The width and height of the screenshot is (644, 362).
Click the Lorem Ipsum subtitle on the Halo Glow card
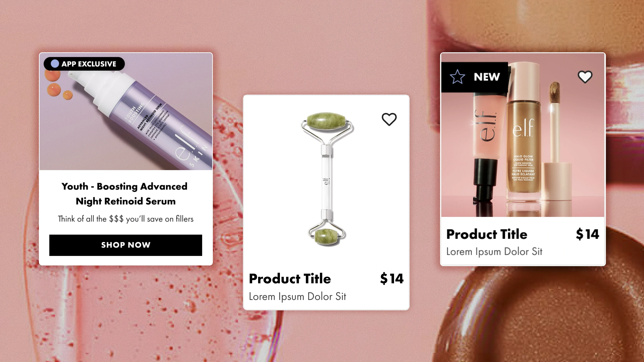pyautogui.click(x=494, y=252)
